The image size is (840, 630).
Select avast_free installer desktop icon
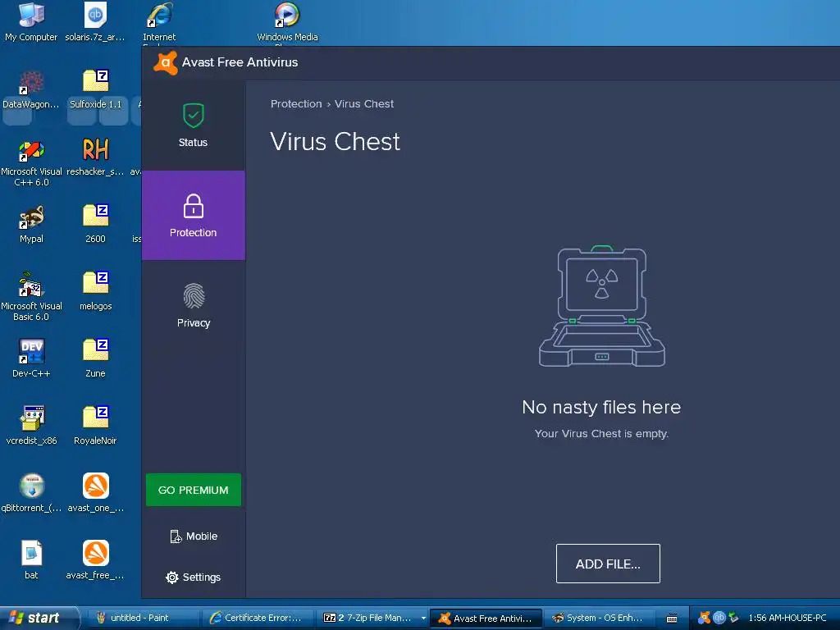95,561
